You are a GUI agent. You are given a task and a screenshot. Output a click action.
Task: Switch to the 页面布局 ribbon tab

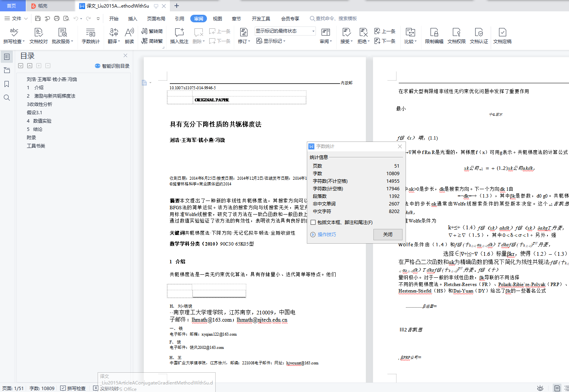156,19
